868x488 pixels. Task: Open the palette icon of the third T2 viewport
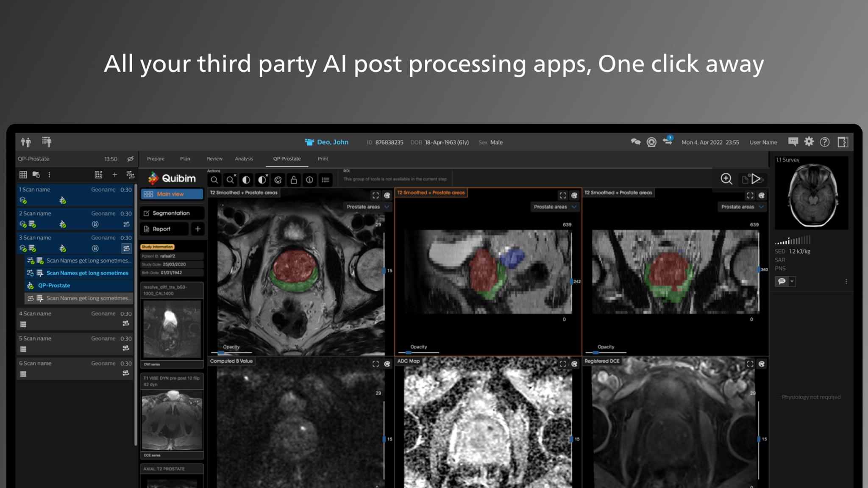[x=762, y=195]
